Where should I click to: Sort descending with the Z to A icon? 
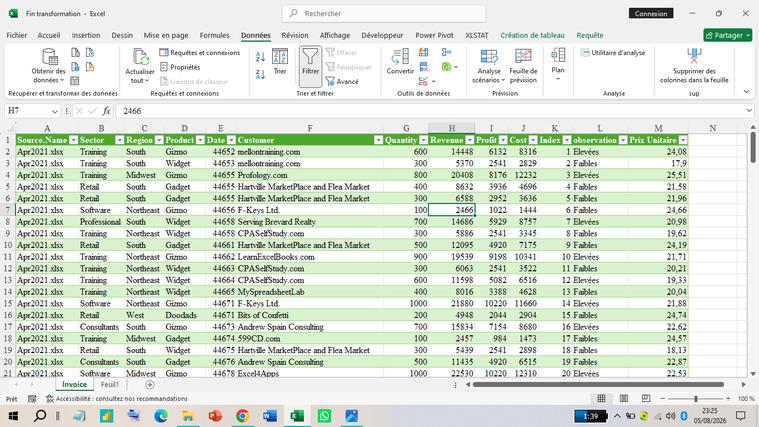coord(260,75)
